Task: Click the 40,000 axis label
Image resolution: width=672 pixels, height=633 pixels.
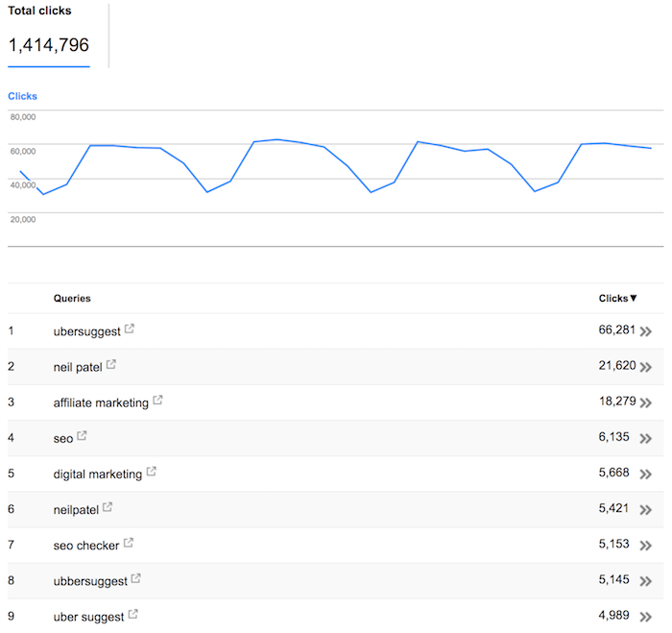Action: pos(23,185)
